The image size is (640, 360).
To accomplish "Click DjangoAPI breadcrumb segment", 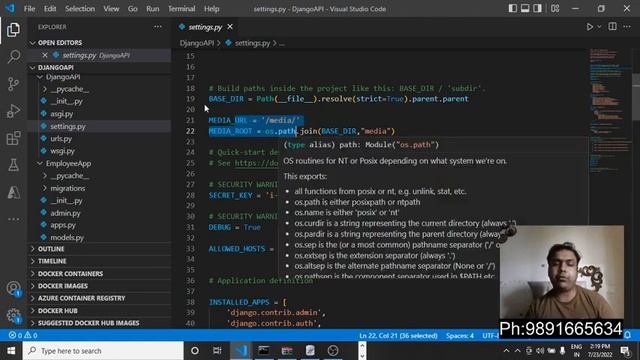I will coord(197,43).
